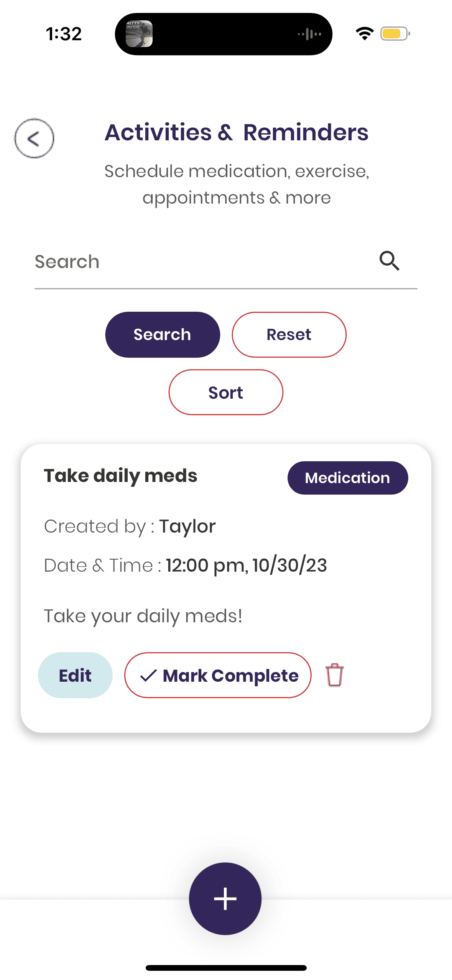Select the Medication category tag
This screenshot has width=452, height=980.
(347, 478)
